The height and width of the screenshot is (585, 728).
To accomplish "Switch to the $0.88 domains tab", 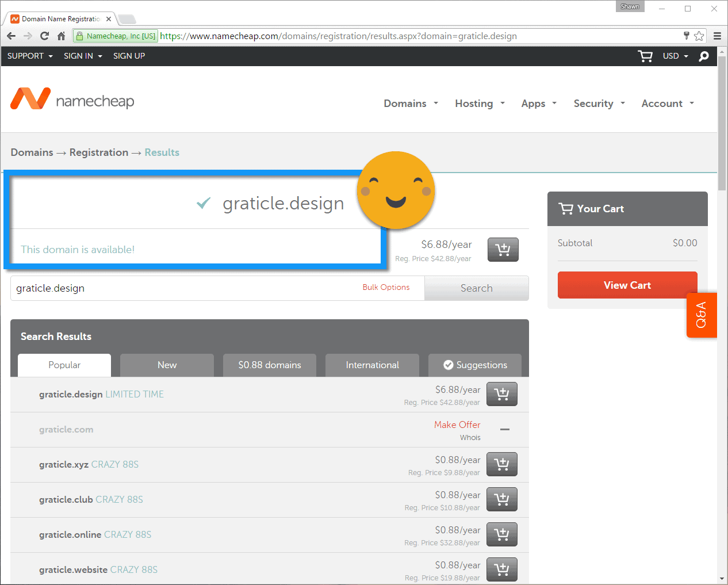I will pos(270,365).
